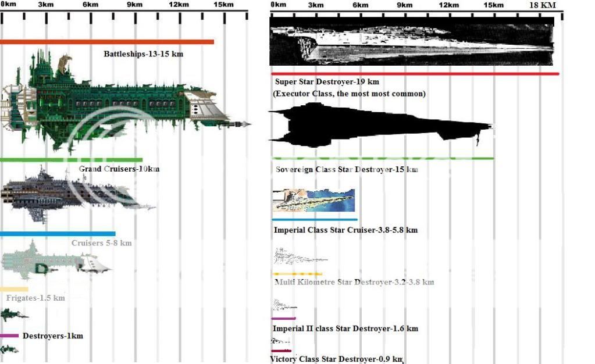The image size is (595, 364).
Task: Click "12km" on the Battleships chart scale
Action: click(179, 5)
